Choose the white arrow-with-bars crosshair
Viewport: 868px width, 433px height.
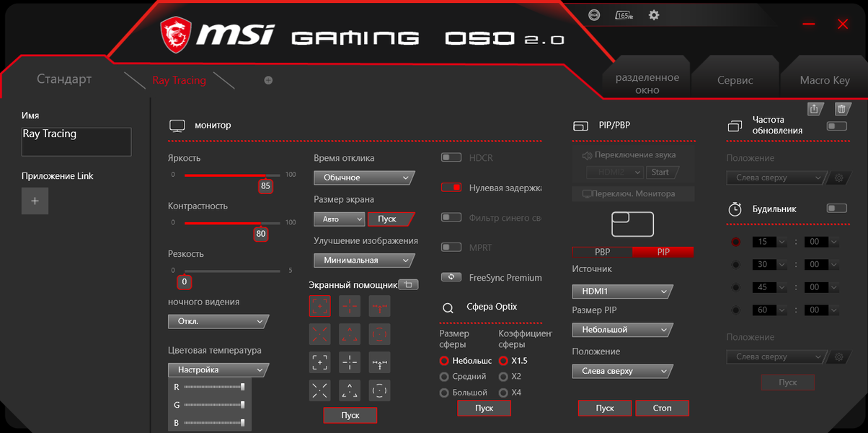(379, 362)
